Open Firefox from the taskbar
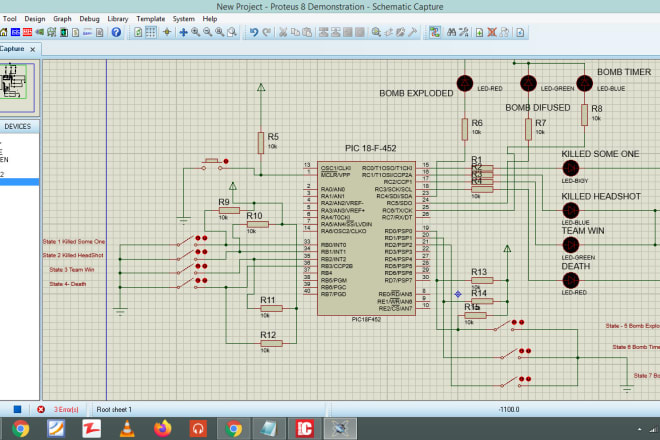The height and width of the screenshot is (440, 660). pyautogui.click(x=162, y=429)
